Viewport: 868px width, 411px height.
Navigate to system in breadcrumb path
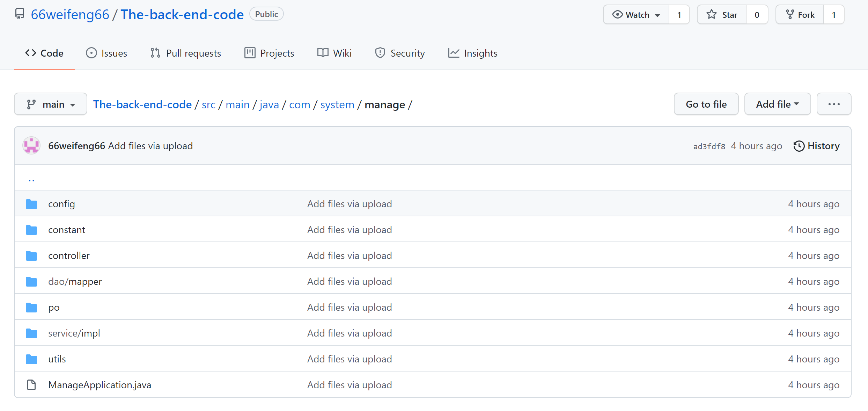337,104
